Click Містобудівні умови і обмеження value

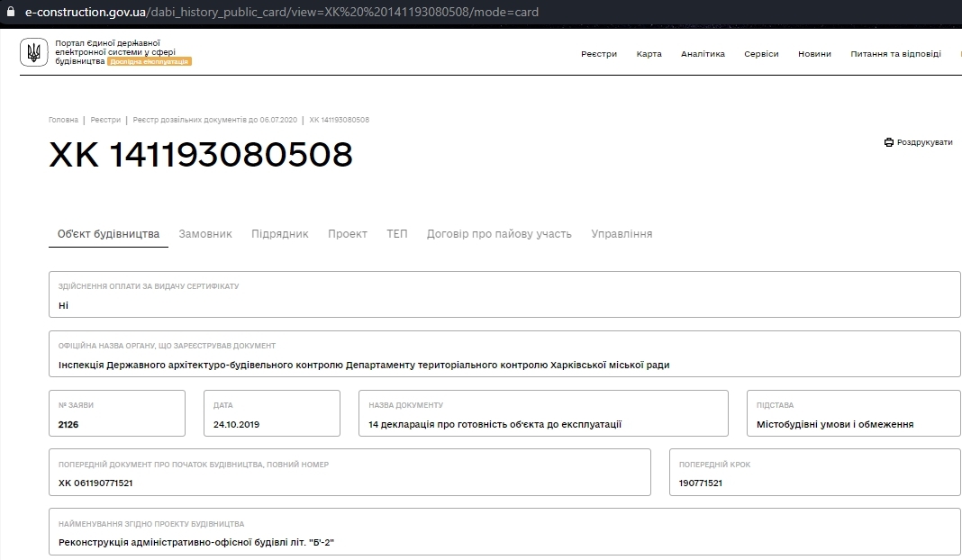point(835,424)
